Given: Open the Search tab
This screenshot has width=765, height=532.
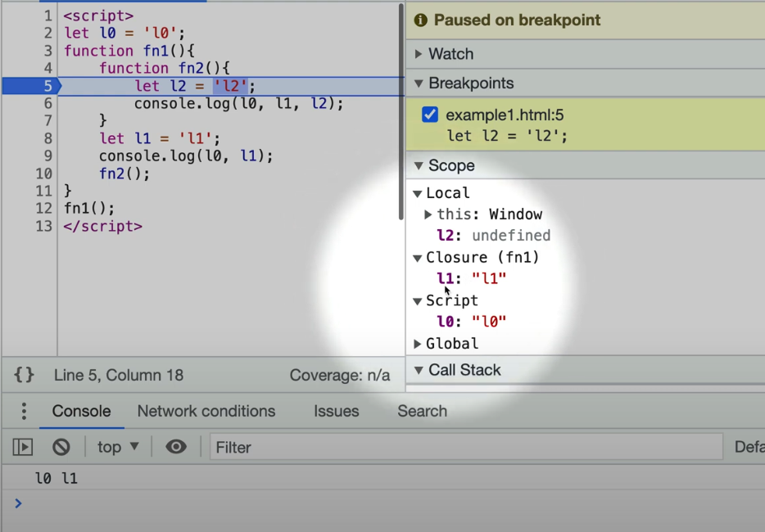Looking at the screenshot, I should [x=422, y=411].
